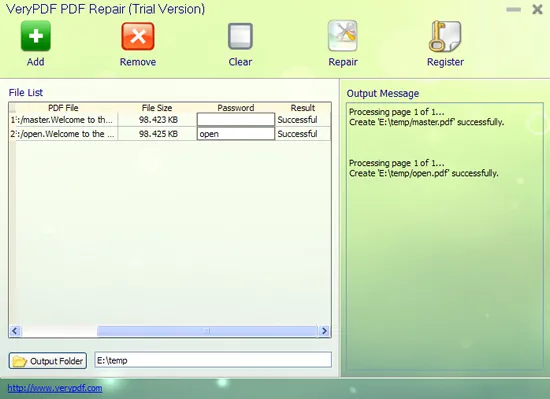Click the E:\temp output path field
Viewport: 550px width, 399px height.
(x=213, y=360)
